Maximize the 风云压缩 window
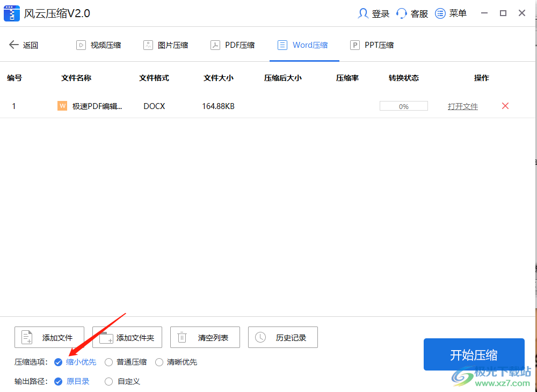The height and width of the screenshot is (392, 537). point(503,13)
